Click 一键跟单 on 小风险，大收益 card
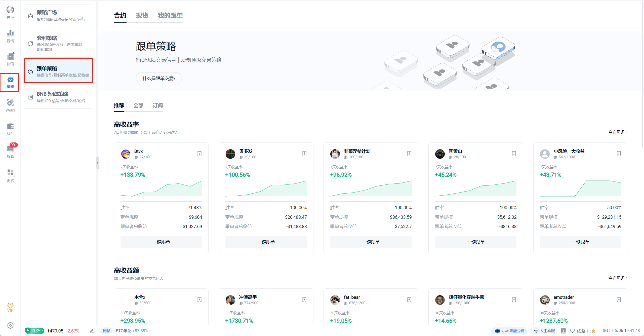 tap(581, 242)
